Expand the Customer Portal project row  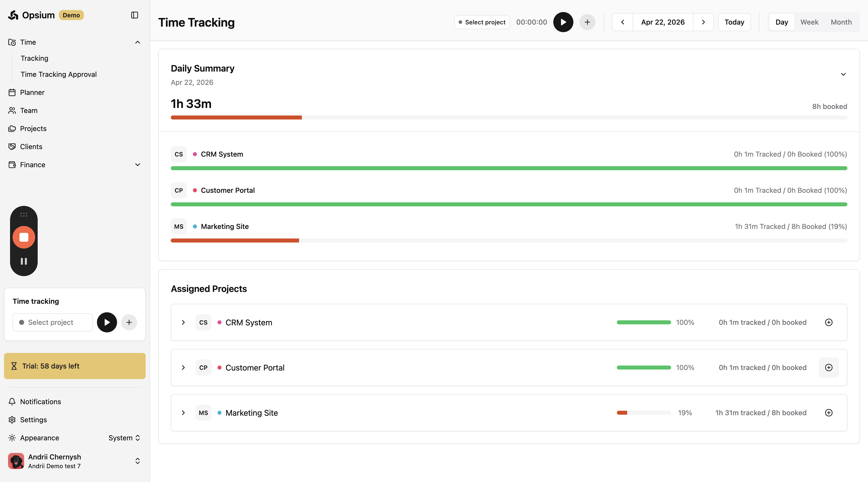point(183,368)
